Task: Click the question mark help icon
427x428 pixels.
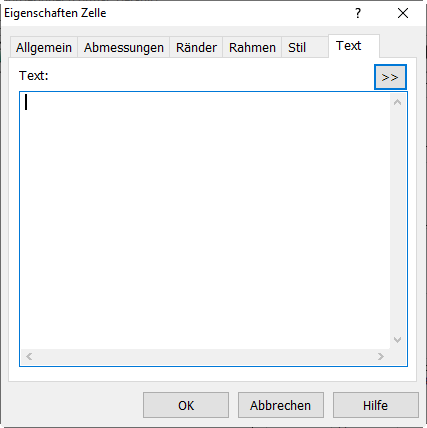Action: click(358, 13)
